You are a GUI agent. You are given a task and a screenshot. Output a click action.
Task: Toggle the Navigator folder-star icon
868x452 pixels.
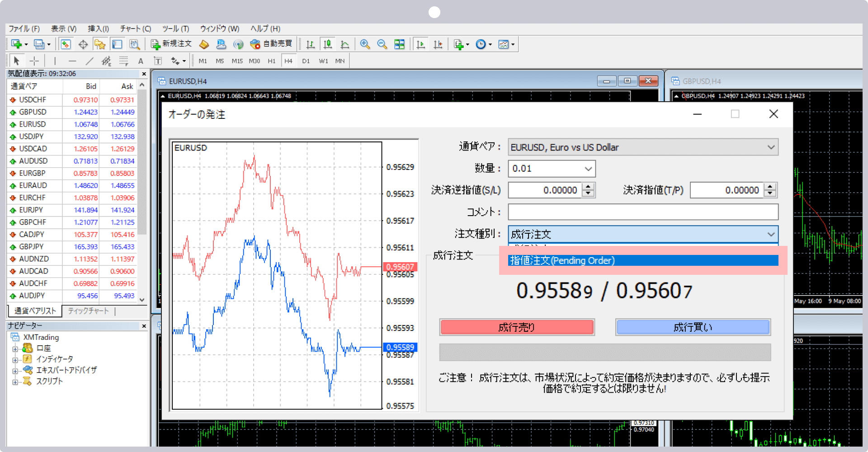click(x=100, y=44)
